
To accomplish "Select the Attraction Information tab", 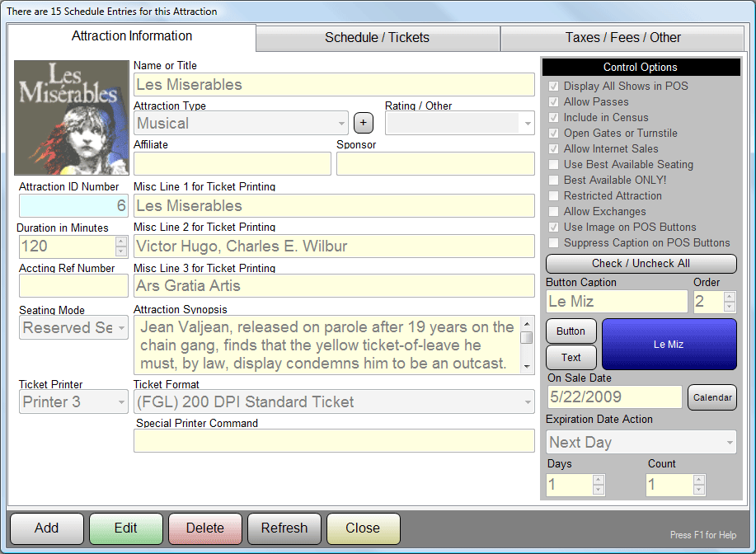I will click(132, 36).
